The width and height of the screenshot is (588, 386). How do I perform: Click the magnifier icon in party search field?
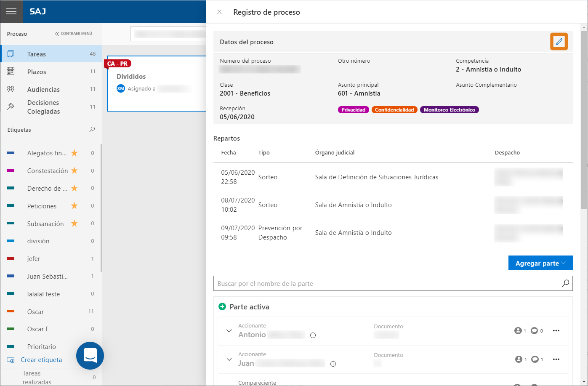565,283
